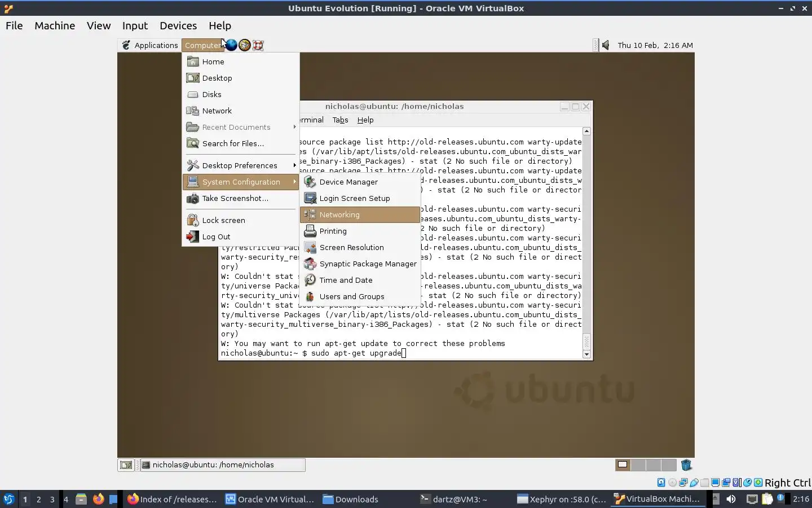Close the Computer menu via its panel button
Viewport: 812px width, 508px height.
point(202,45)
